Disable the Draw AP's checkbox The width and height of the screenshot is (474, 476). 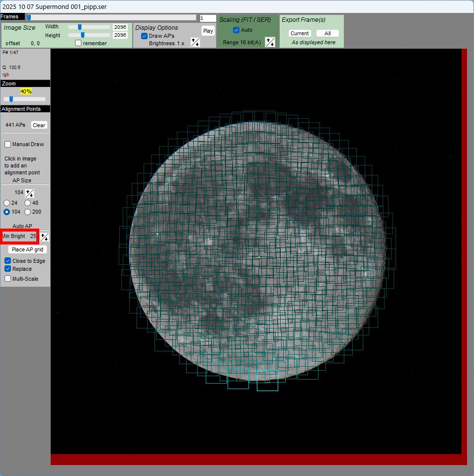click(x=144, y=36)
